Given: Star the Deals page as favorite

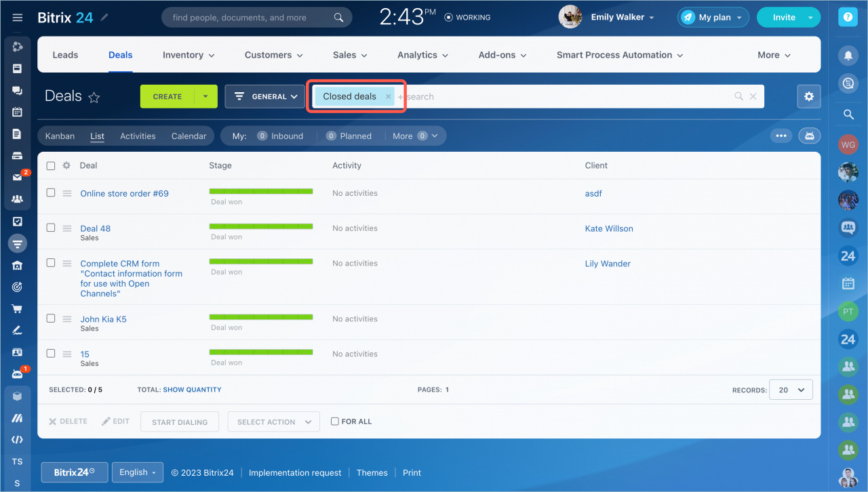Looking at the screenshot, I should [94, 98].
